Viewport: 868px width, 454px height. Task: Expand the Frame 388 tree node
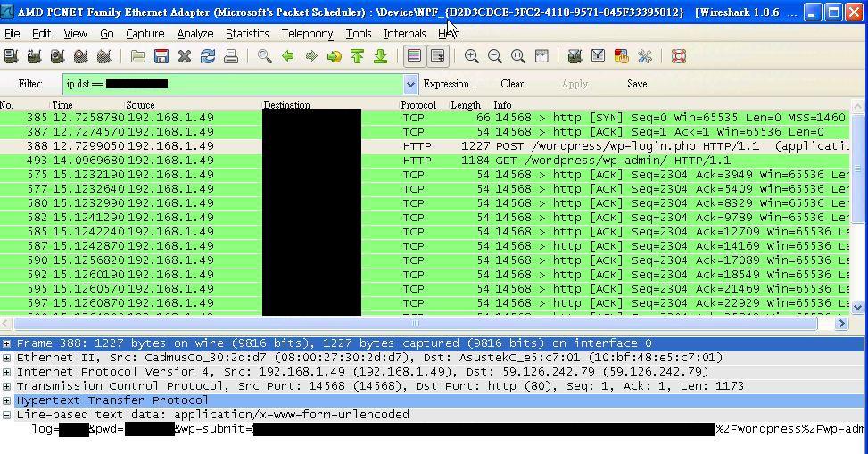6,343
